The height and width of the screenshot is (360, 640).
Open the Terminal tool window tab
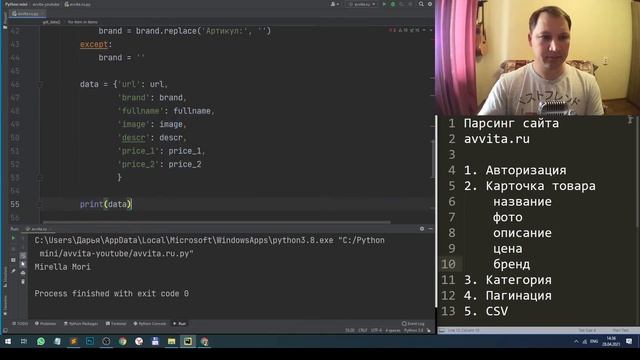(116, 324)
